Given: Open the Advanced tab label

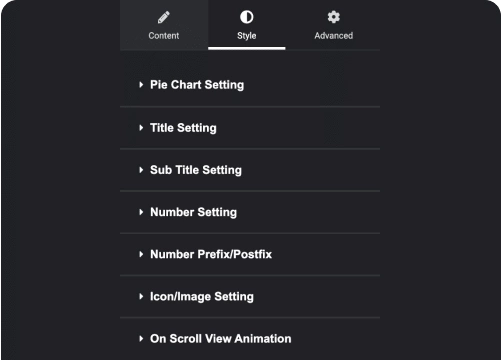Looking at the screenshot, I should click(334, 36).
